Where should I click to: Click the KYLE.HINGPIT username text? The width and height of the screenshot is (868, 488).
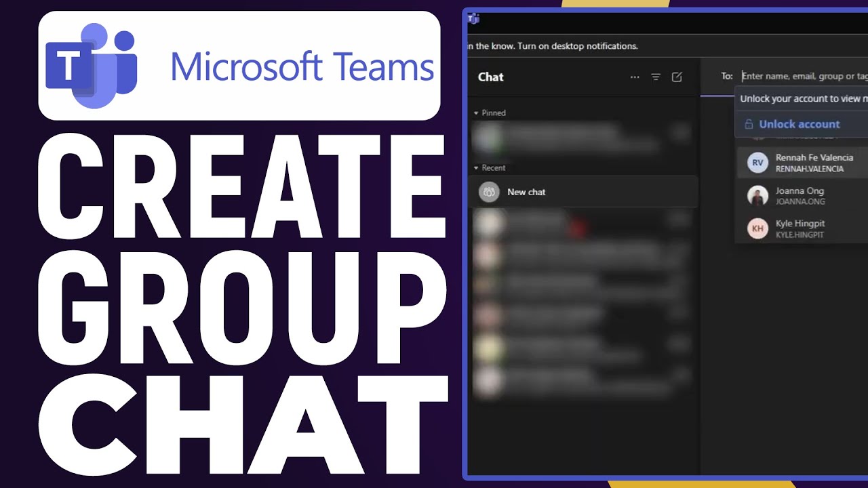pos(800,235)
